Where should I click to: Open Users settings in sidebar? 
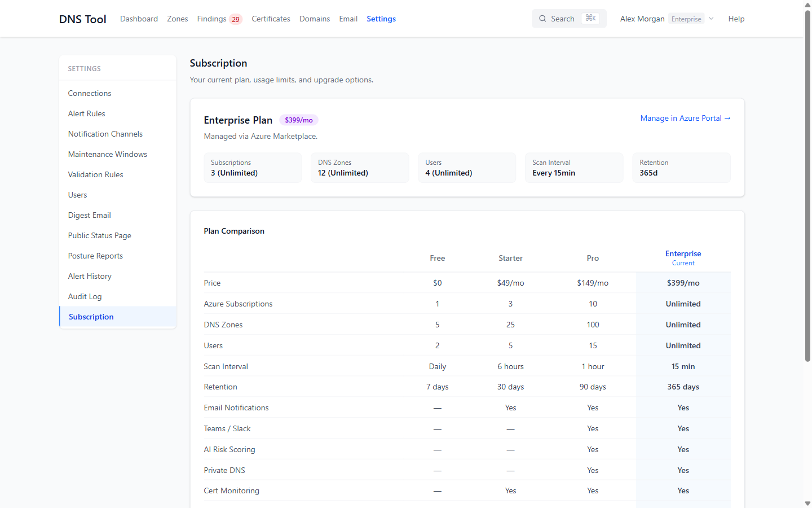click(118, 195)
